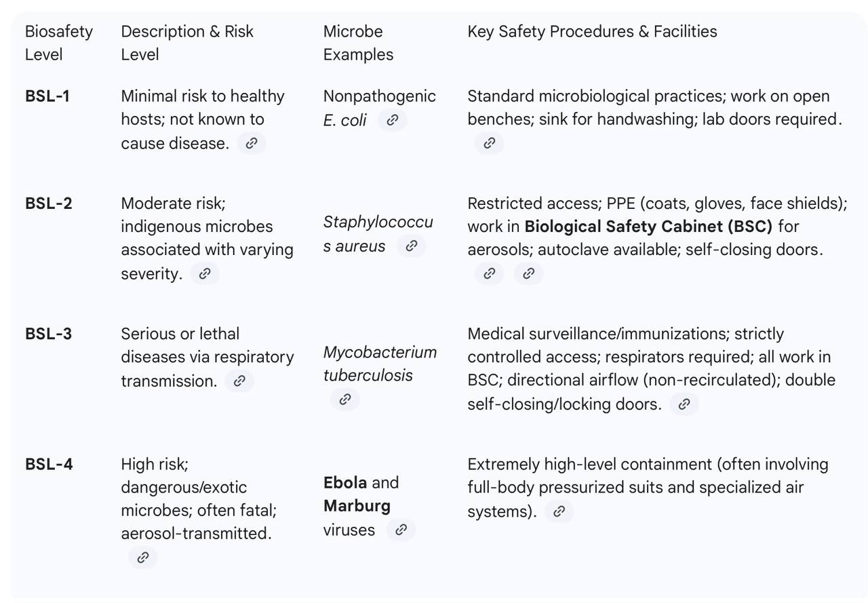Open the second link icon under BSL-2 procedures
The height and width of the screenshot is (603, 868).
coord(528,273)
